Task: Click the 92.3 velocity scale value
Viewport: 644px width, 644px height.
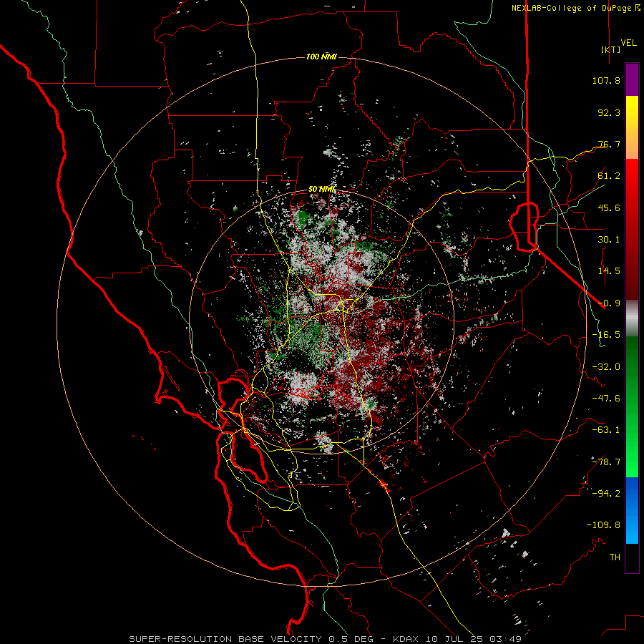Action: pyautogui.click(x=609, y=112)
